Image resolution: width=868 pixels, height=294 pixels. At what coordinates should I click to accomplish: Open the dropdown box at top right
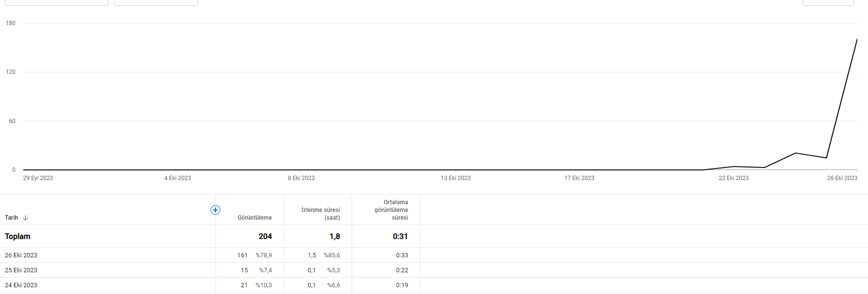coord(828,2)
